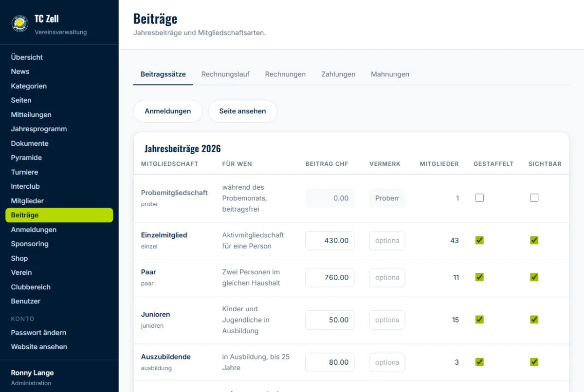Click the Anmeldungen button above the table
The width and height of the screenshot is (584, 392).
[x=168, y=111]
